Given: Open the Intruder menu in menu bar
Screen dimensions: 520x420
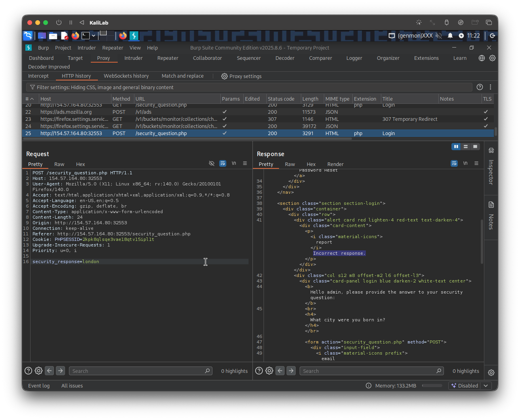Looking at the screenshot, I should [x=86, y=48].
